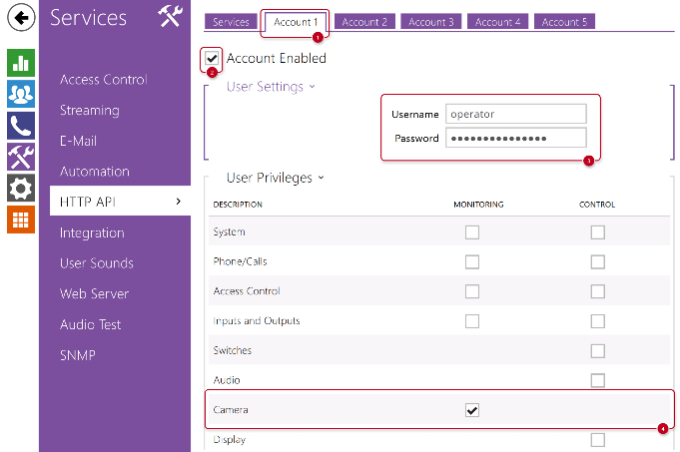Open the Calling phone icon
The width and height of the screenshot is (680, 452).
(x=21, y=125)
